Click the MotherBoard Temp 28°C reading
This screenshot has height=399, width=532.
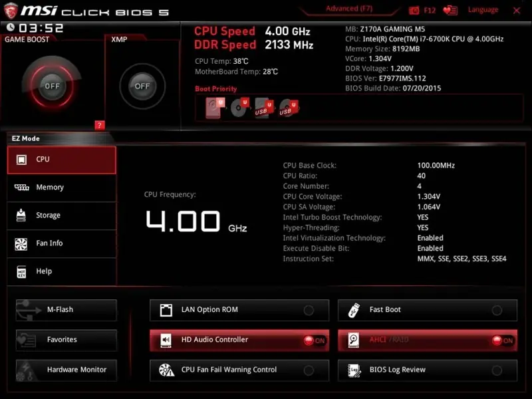[236, 72]
